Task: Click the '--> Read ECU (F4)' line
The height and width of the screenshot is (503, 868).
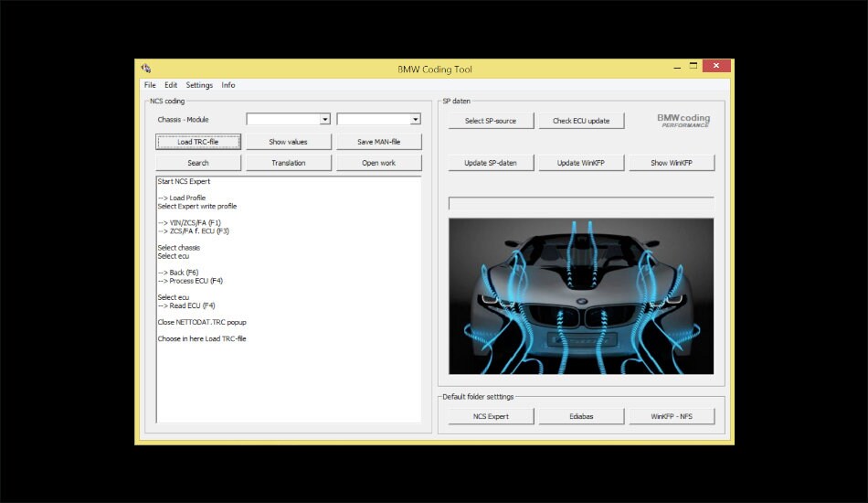Action: tap(186, 305)
